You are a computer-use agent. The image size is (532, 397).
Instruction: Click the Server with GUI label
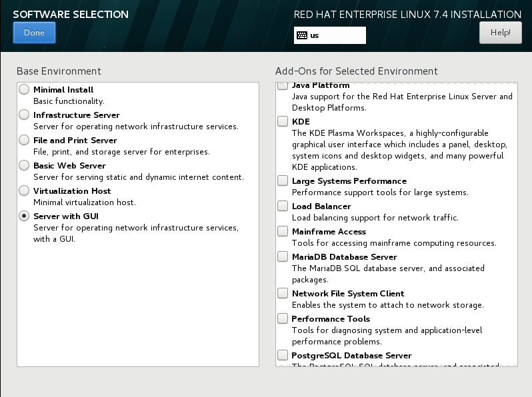pyautogui.click(x=66, y=216)
